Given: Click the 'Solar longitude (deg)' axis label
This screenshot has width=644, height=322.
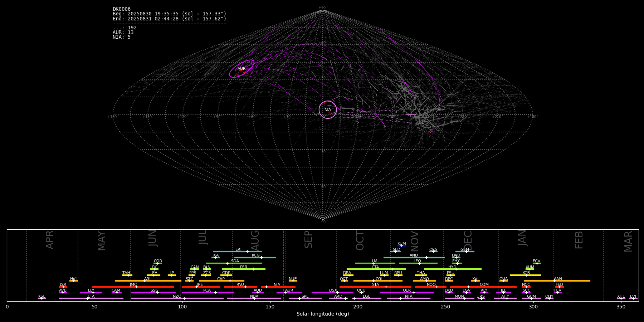Looking at the screenshot, I should 323,314.
